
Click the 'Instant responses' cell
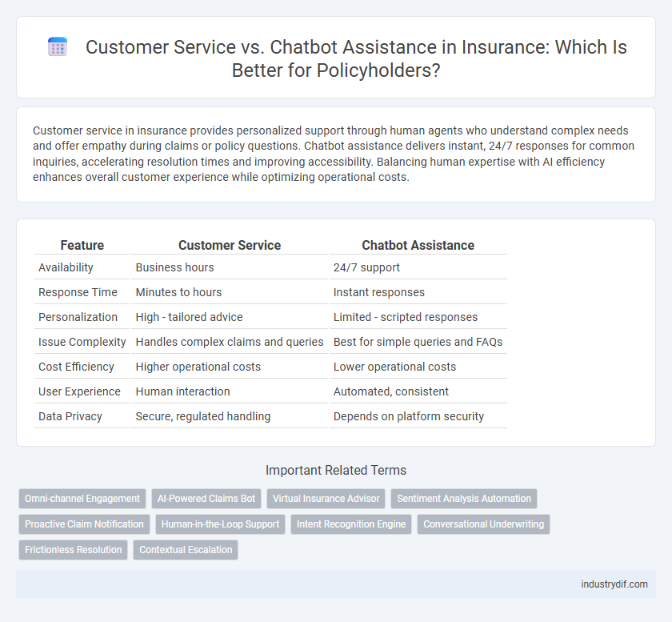(x=418, y=292)
